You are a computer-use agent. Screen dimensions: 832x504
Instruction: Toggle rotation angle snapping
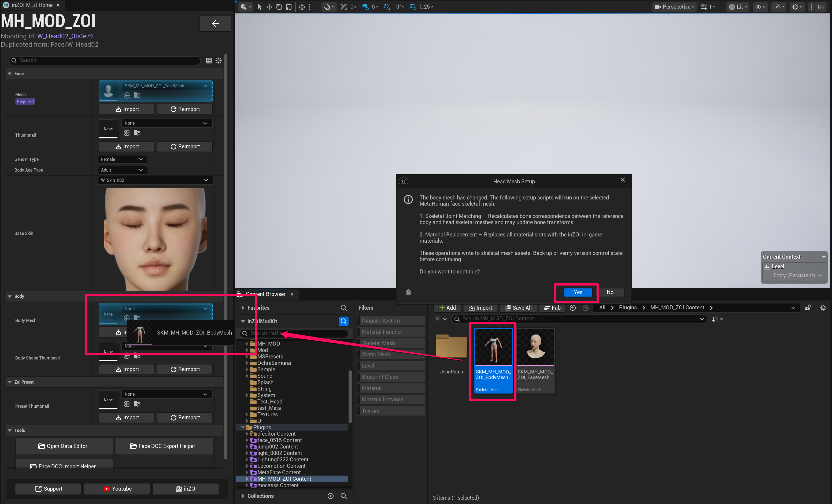(x=387, y=7)
